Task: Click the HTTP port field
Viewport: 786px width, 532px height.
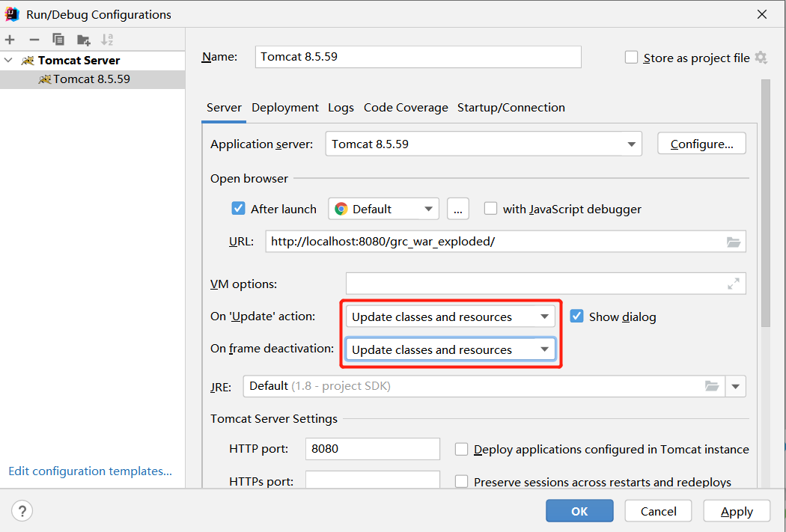Action: pyautogui.click(x=373, y=449)
